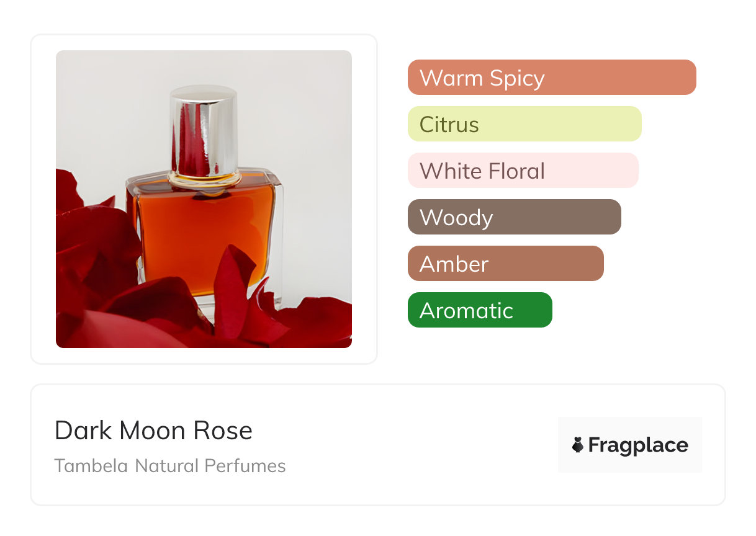The image size is (756, 536).
Task: Click the gold neck ring of the bottle
Action: [x=204, y=179]
